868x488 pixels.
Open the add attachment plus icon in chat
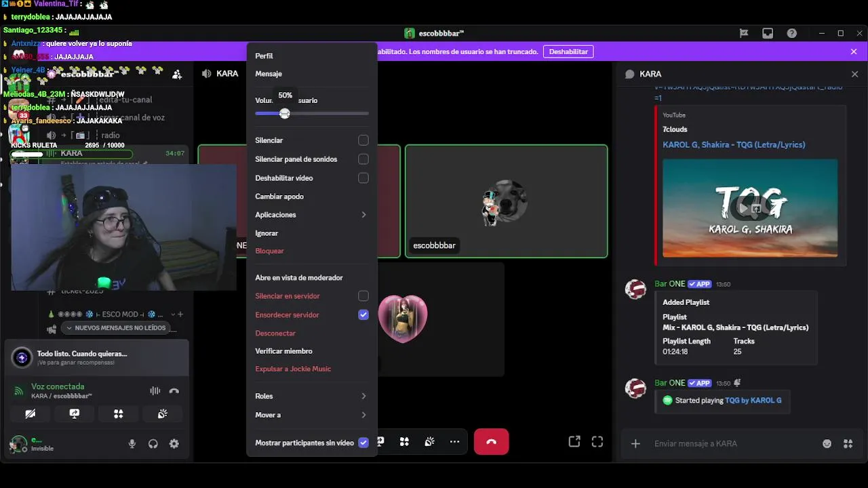point(635,443)
